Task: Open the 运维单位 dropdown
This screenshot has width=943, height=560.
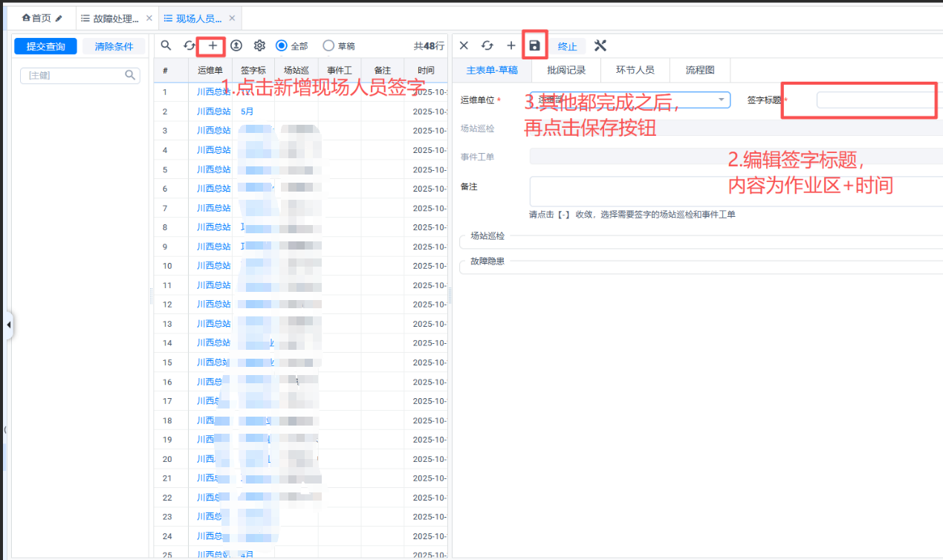Action: [721, 100]
